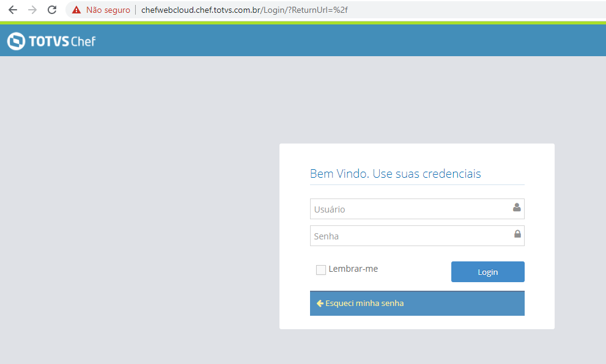Click the 'Bem Vindo. Use suas credenciais' heading

click(x=396, y=173)
